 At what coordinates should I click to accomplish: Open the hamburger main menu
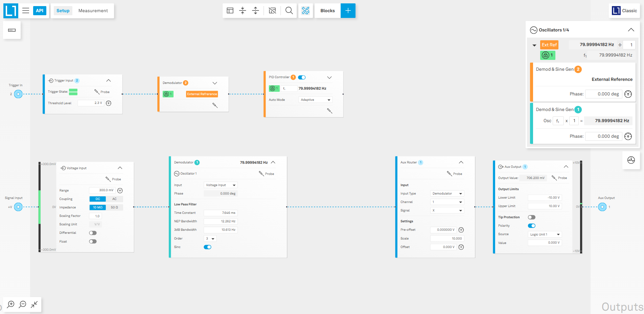pos(26,10)
